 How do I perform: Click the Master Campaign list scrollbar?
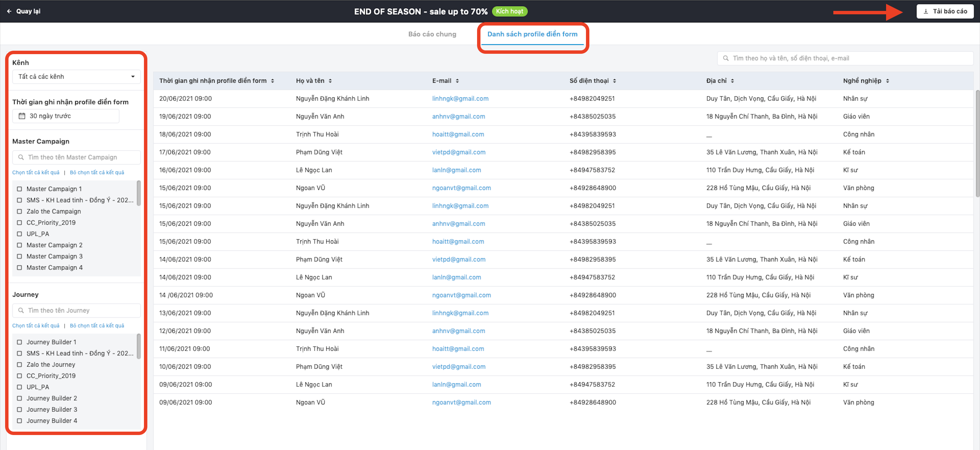tap(138, 193)
